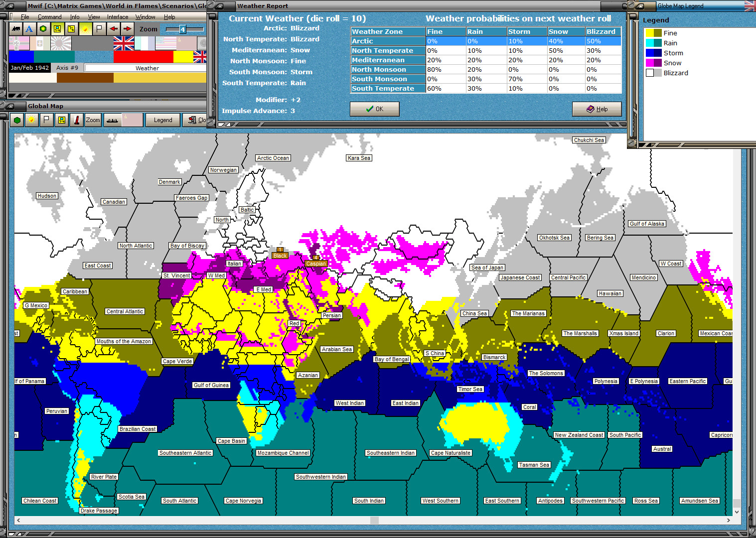Click the train rail-movement icon in main toolbar

click(x=16, y=29)
